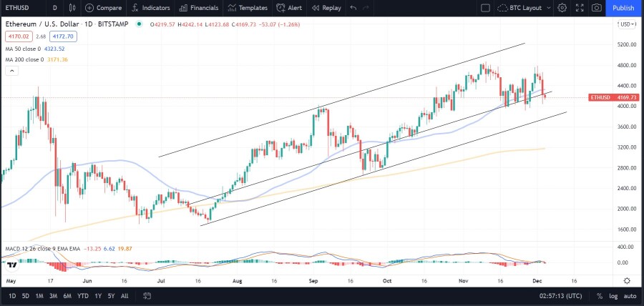Image resolution: width=644 pixels, height=306 pixels.
Task: Click the 02:57:13 (UTC) timezone clock
Action: pyautogui.click(x=561, y=296)
